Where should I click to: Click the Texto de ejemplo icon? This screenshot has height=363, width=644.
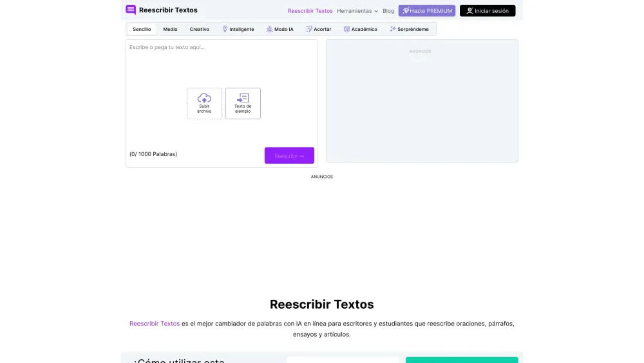243,98
